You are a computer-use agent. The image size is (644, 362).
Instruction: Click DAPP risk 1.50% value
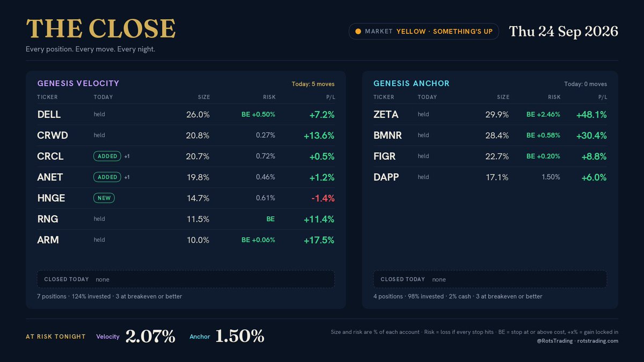[551, 177]
